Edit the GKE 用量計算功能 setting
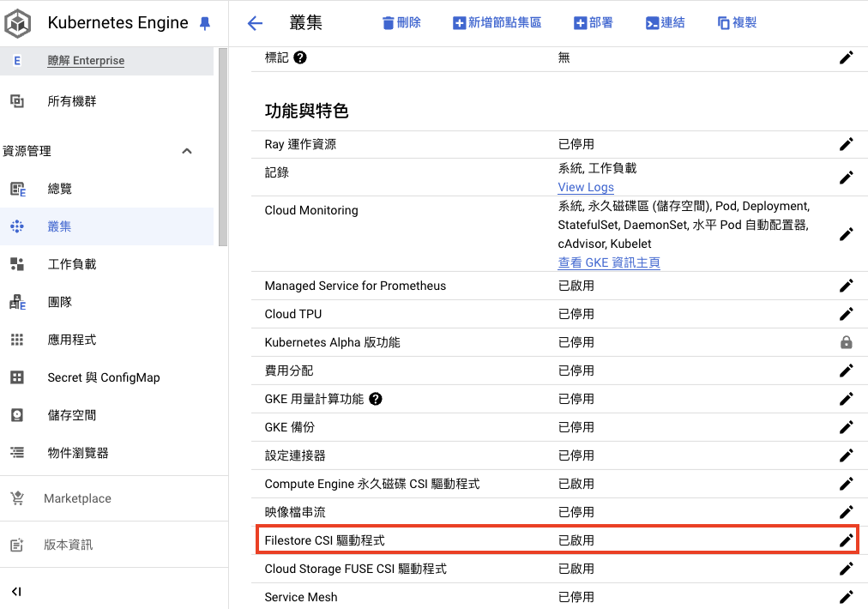This screenshot has height=609, width=868. [846, 399]
